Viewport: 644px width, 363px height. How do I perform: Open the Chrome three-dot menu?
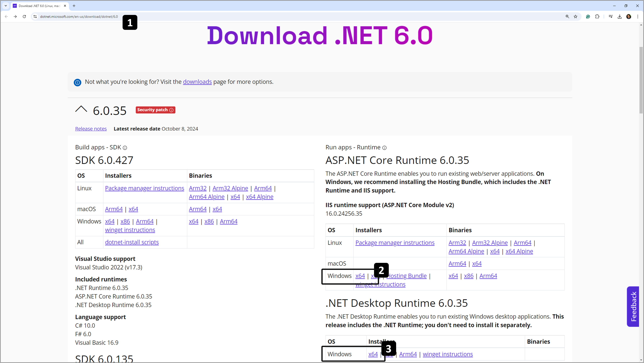point(638,17)
